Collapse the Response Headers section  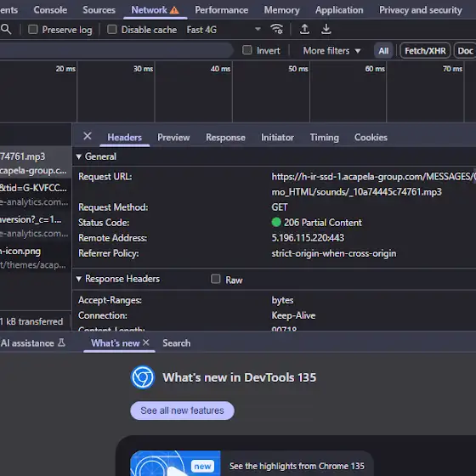pos(78,279)
